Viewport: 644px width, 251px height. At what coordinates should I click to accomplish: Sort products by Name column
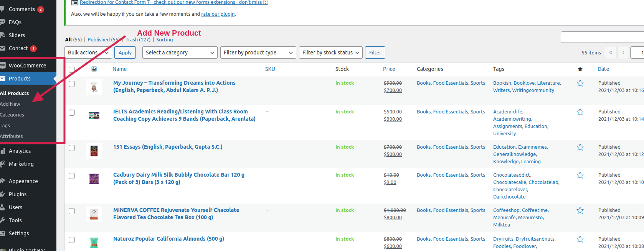tap(119, 69)
